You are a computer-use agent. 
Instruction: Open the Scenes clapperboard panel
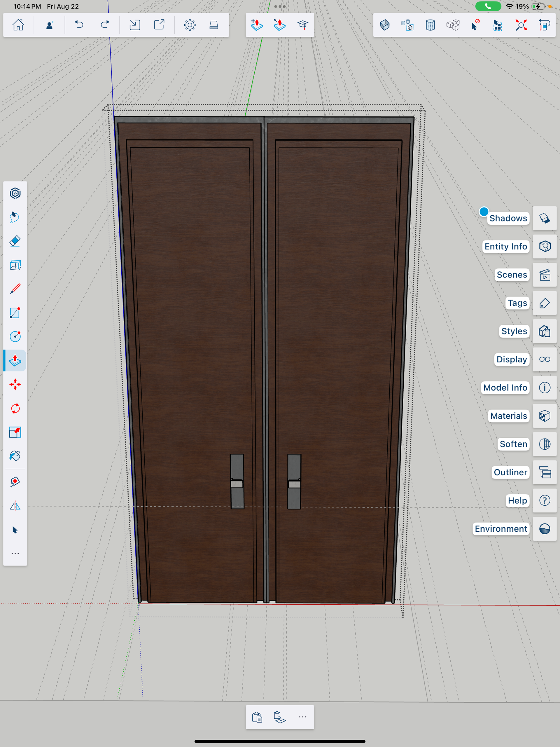(x=545, y=275)
